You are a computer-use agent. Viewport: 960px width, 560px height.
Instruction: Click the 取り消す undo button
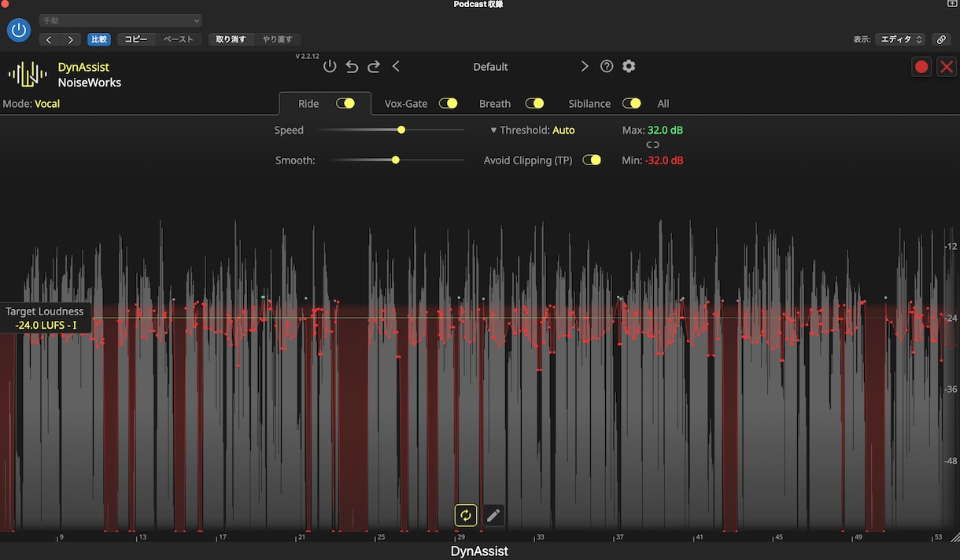(x=231, y=39)
